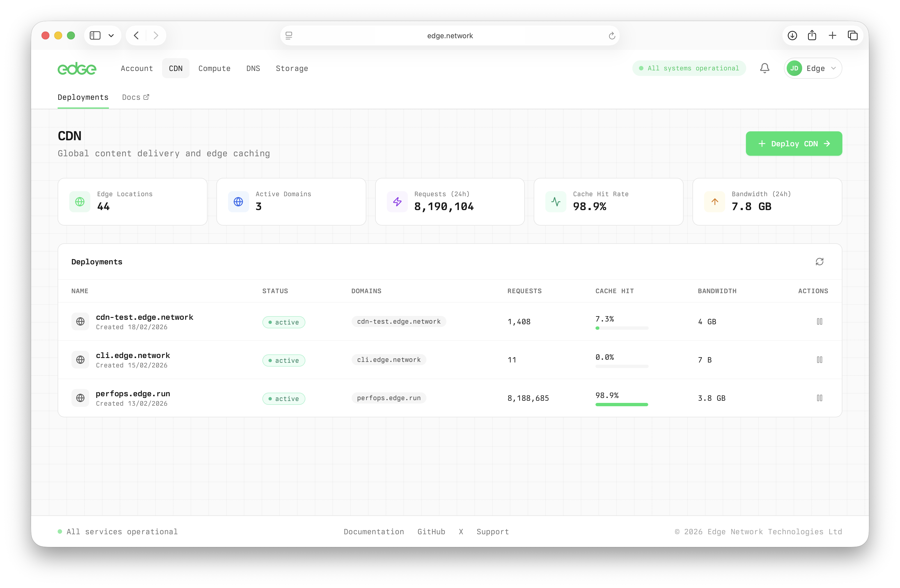Open the GitHub footer link
900x588 pixels.
431,531
